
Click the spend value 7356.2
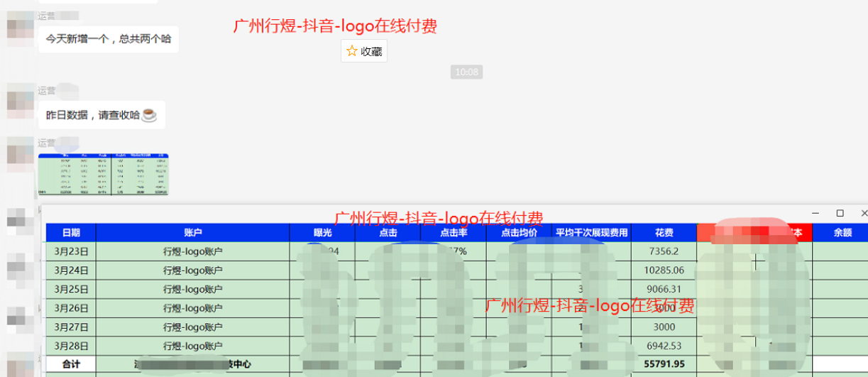point(664,251)
